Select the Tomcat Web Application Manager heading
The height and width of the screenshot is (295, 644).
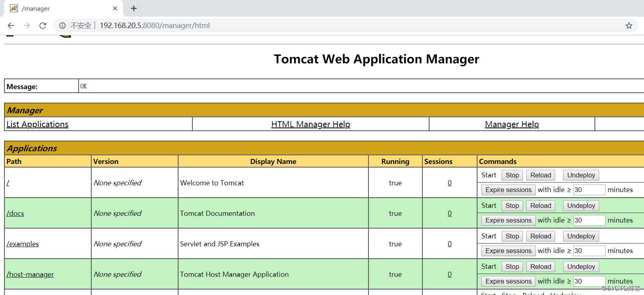click(x=376, y=59)
